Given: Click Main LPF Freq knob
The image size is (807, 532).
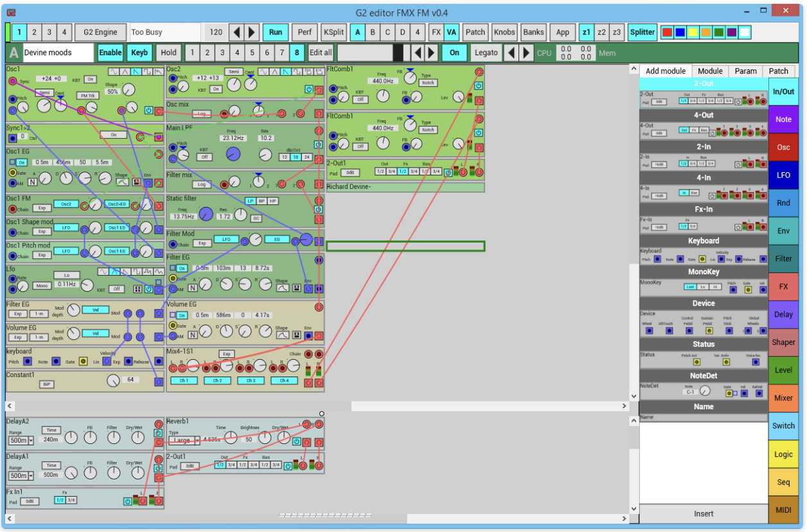Looking at the screenshot, I should point(233,154).
